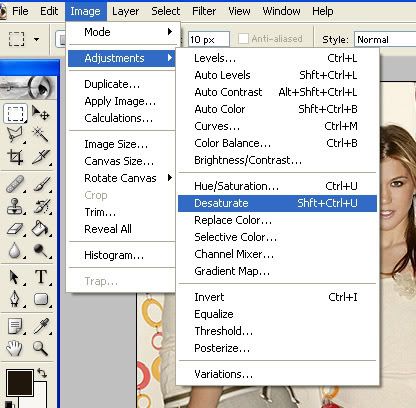416x408 pixels.
Task: Select the Type tool
Action: (x=41, y=277)
